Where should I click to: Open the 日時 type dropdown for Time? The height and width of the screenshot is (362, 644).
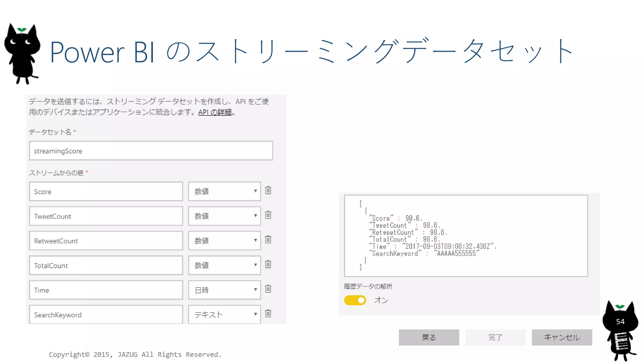225,290
